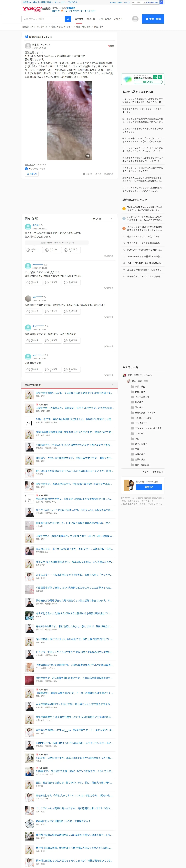The height and width of the screenshot is (868, 186).
Task: Zoom the question image with magnifier icon
Action: [x=88, y=156]
